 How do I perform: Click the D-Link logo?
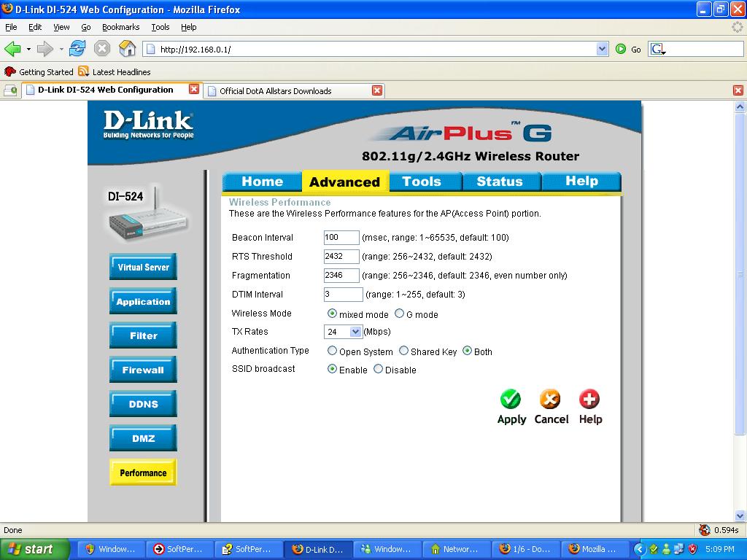pos(149,125)
